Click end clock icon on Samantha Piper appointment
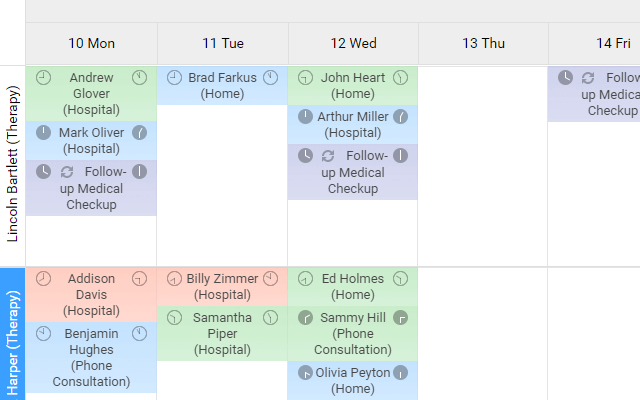The height and width of the screenshot is (400, 640). click(270, 318)
